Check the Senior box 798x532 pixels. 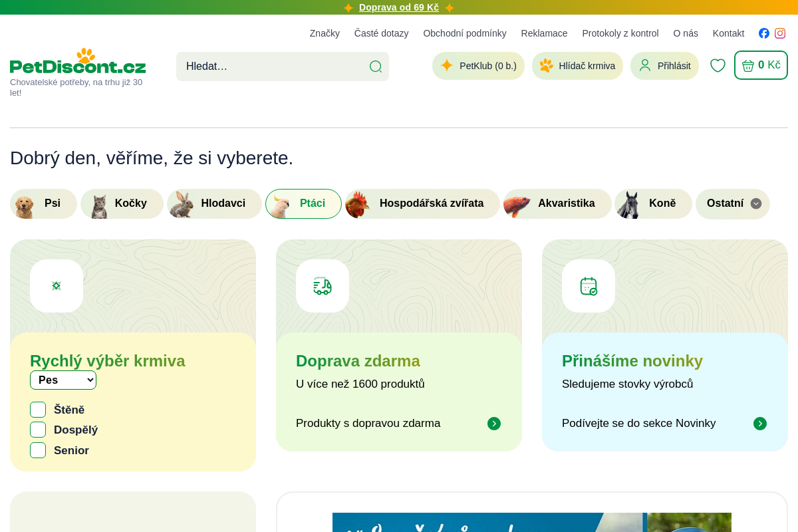[38, 450]
